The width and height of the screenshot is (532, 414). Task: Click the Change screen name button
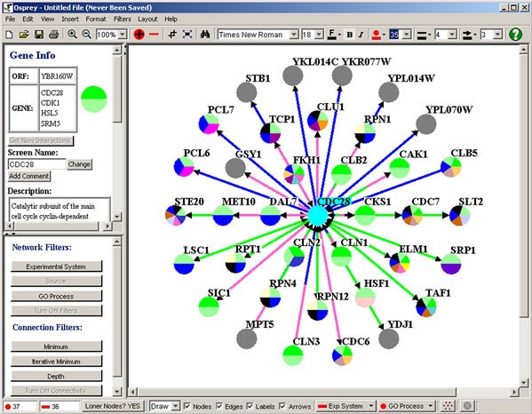tap(79, 164)
